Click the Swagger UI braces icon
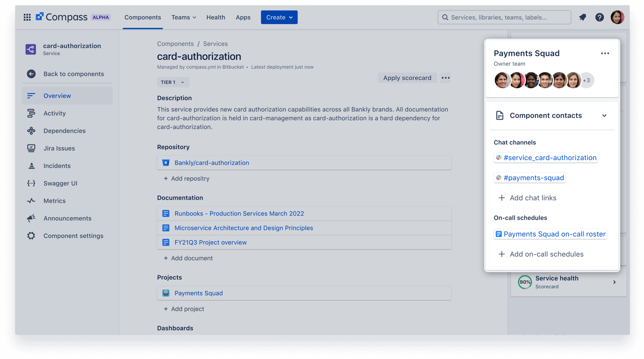This screenshot has width=644, height=359. tap(31, 183)
